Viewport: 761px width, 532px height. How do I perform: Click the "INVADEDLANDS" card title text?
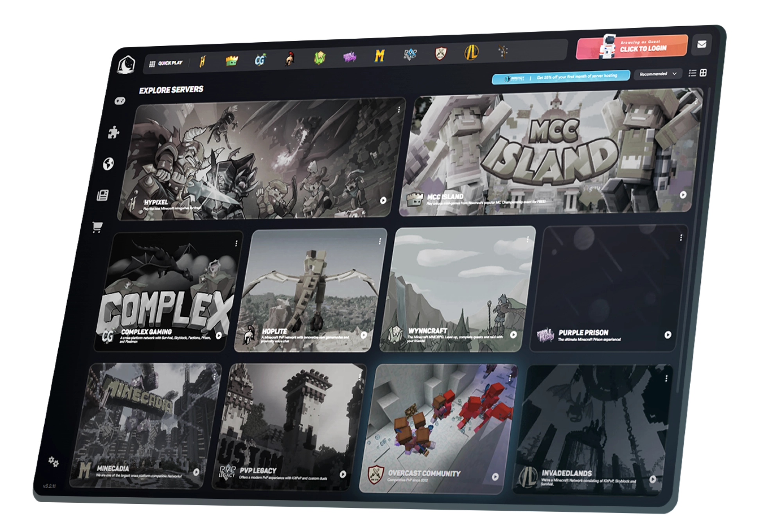567,473
